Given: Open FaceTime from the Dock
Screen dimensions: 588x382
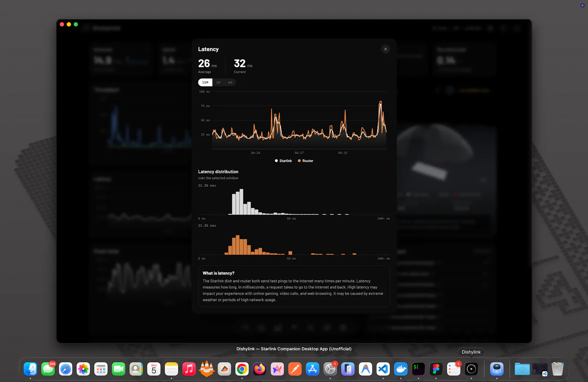Looking at the screenshot, I should [119, 369].
